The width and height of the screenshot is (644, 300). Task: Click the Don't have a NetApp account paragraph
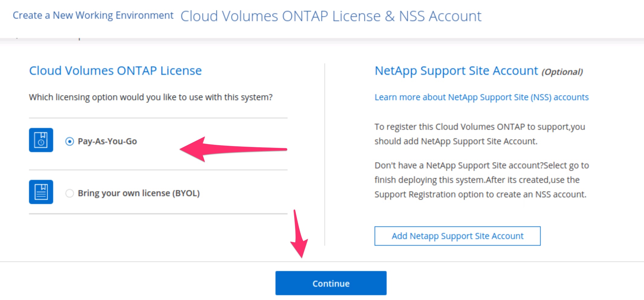click(481, 180)
